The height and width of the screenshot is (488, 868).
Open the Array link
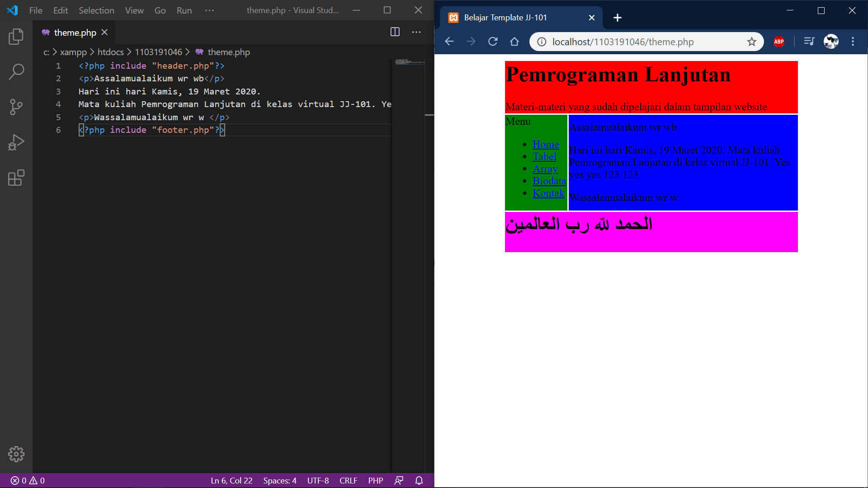click(545, 169)
